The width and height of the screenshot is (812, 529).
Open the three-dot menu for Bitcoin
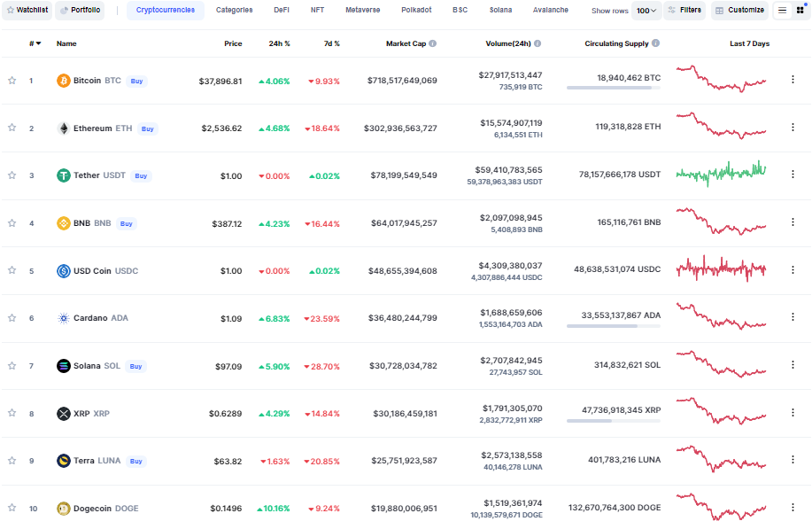(793, 79)
